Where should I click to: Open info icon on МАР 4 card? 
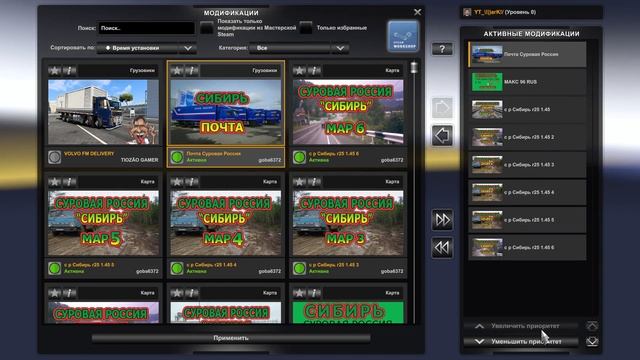192,182
